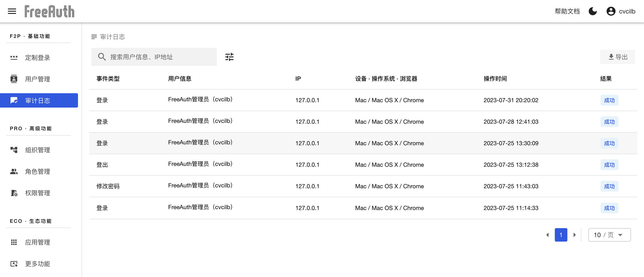
Task: Click the cvcilb username label
Action: click(x=627, y=11)
